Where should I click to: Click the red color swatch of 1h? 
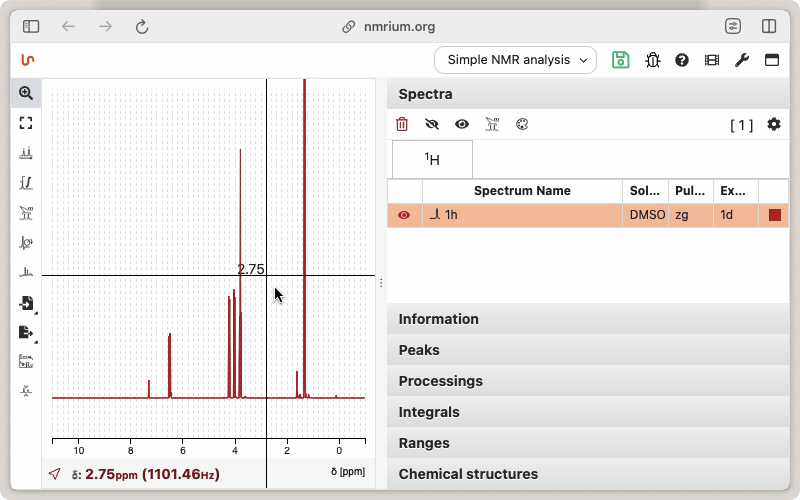775,215
